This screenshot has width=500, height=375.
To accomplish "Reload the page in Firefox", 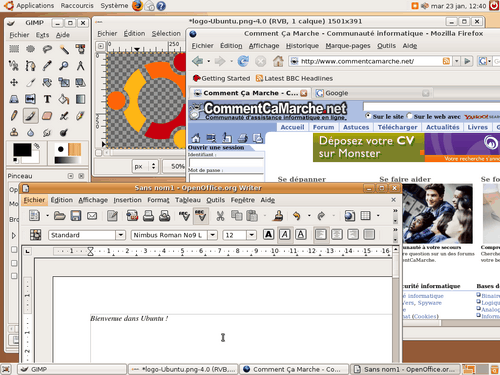I will tap(243, 61).
